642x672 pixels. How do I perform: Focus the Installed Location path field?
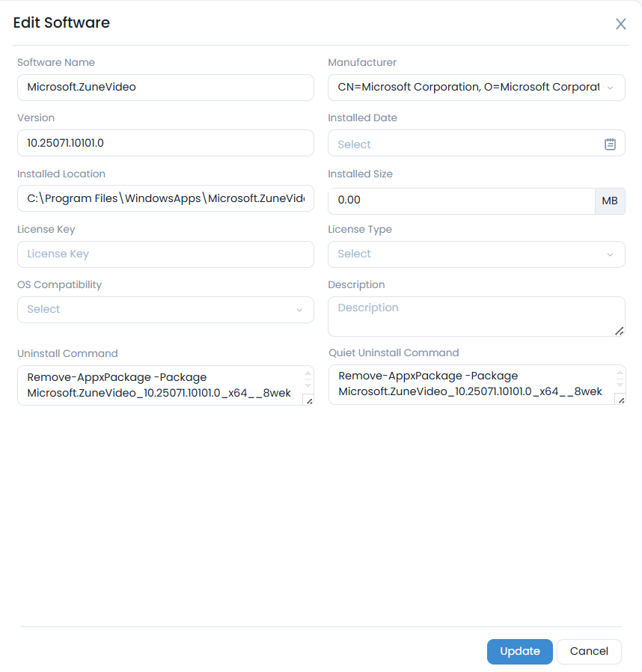pyautogui.click(x=165, y=198)
